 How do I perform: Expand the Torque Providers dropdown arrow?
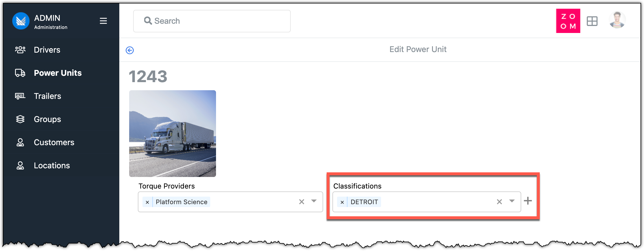pos(314,201)
